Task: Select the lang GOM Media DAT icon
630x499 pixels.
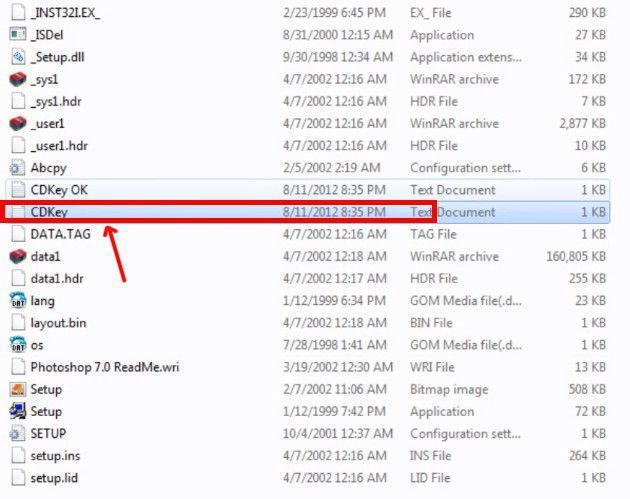Action: tap(18, 301)
